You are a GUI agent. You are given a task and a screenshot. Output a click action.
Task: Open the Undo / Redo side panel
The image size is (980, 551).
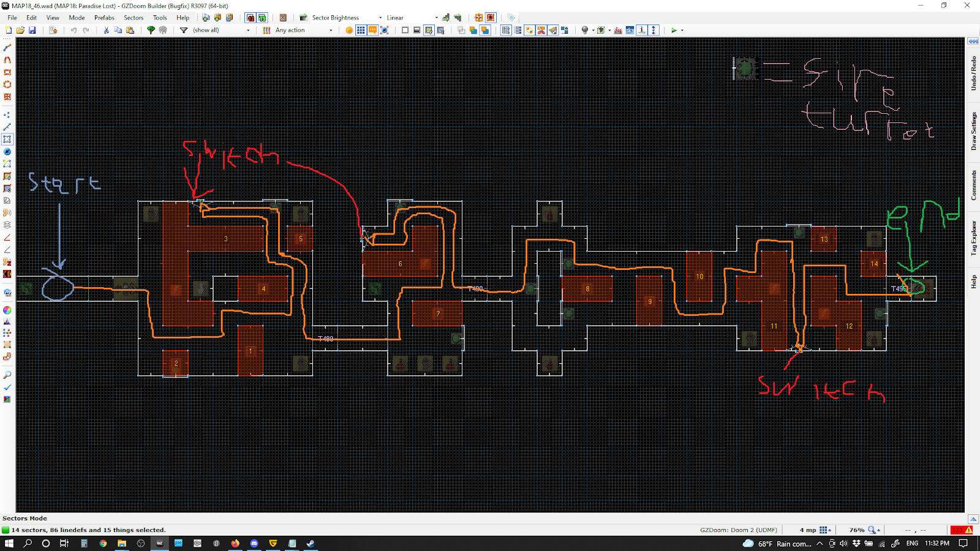(973, 73)
